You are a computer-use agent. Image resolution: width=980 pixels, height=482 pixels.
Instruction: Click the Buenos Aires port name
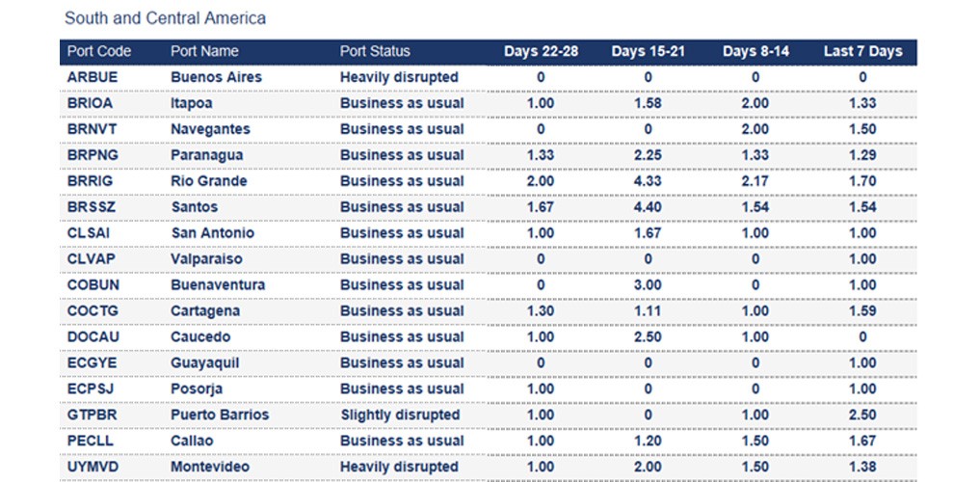tap(216, 77)
